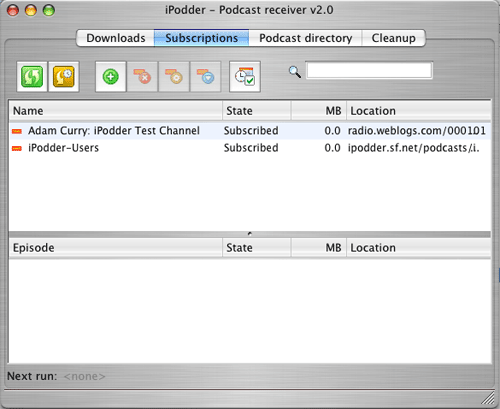500x409 pixels.
Task: Select the Subscriptions tab
Action: [x=201, y=38]
